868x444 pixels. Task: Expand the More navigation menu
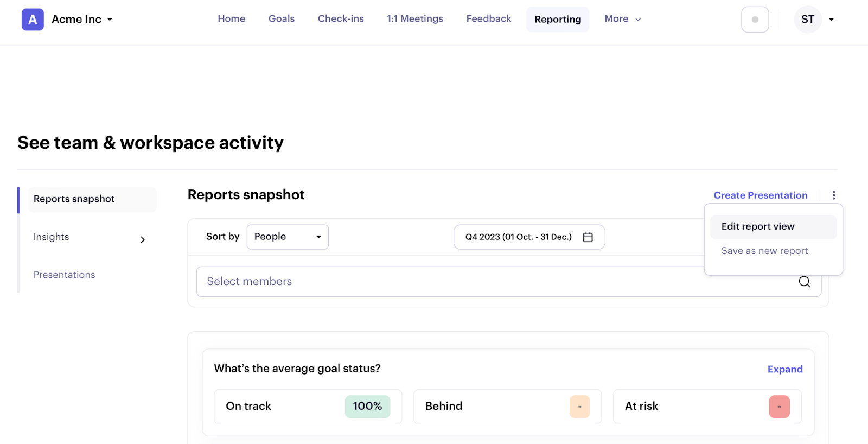point(623,19)
